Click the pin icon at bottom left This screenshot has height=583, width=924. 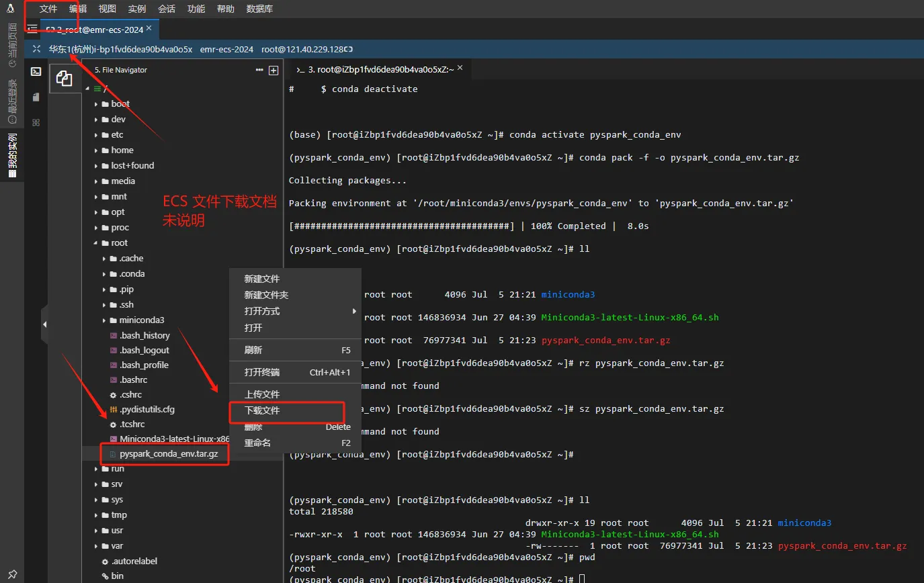[x=12, y=575]
